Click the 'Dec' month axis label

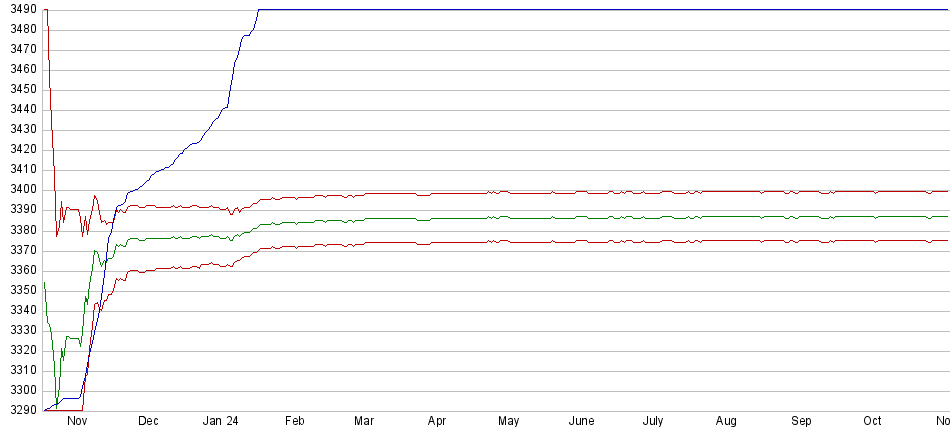pyautogui.click(x=148, y=422)
